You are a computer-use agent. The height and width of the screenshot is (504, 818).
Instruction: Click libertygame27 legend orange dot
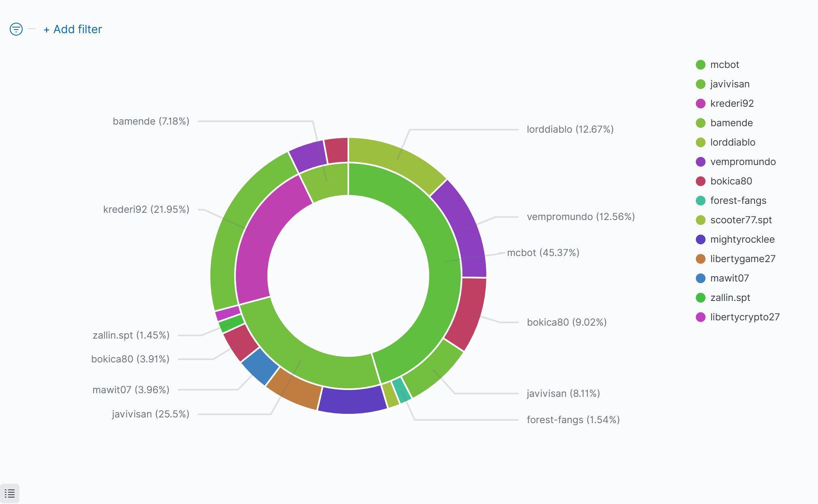(x=700, y=259)
